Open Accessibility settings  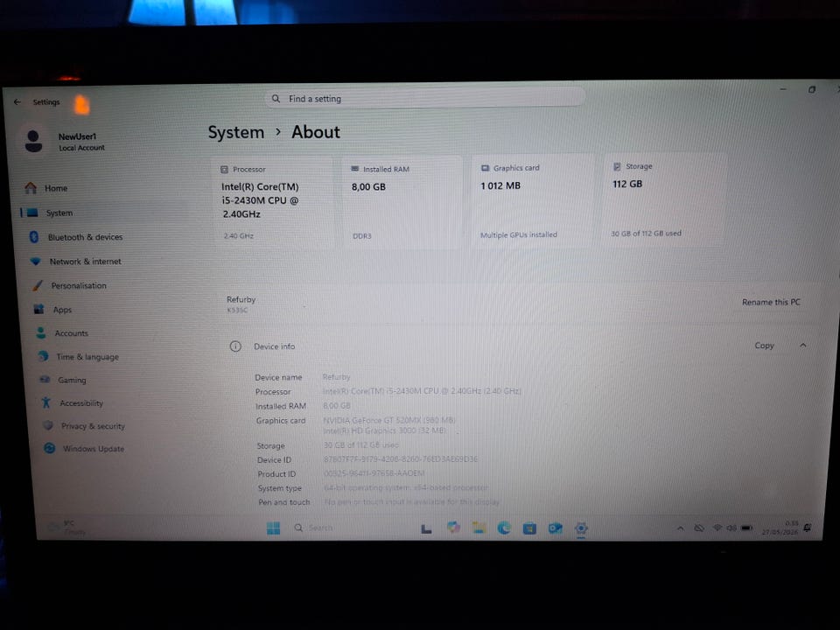point(80,402)
